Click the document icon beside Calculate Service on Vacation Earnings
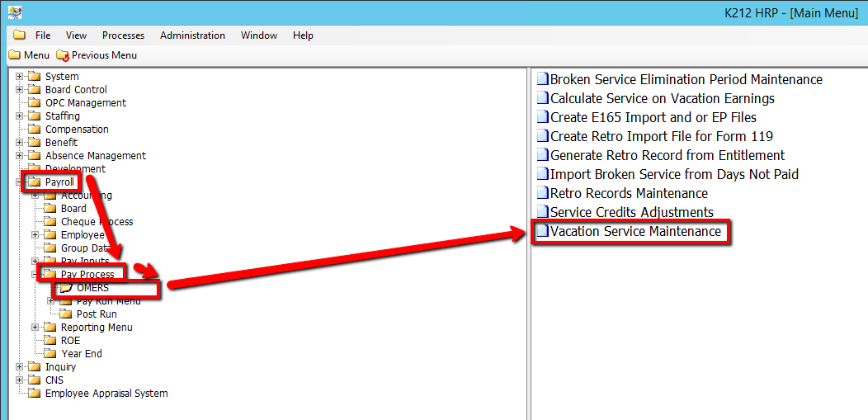The width and height of the screenshot is (868, 420). pyautogui.click(x=542, y=98)
